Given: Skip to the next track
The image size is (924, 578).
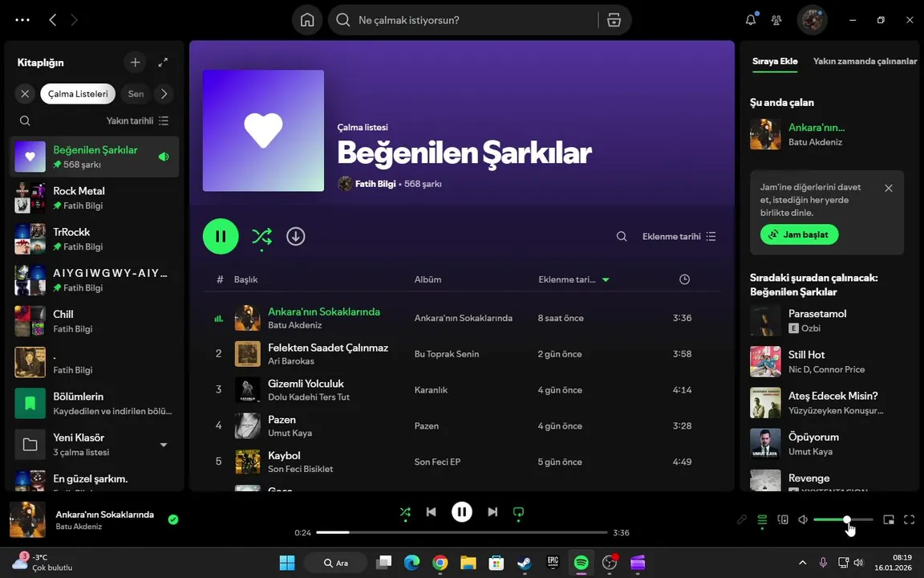Looking at the screenshot, I should tap(492, 512).
